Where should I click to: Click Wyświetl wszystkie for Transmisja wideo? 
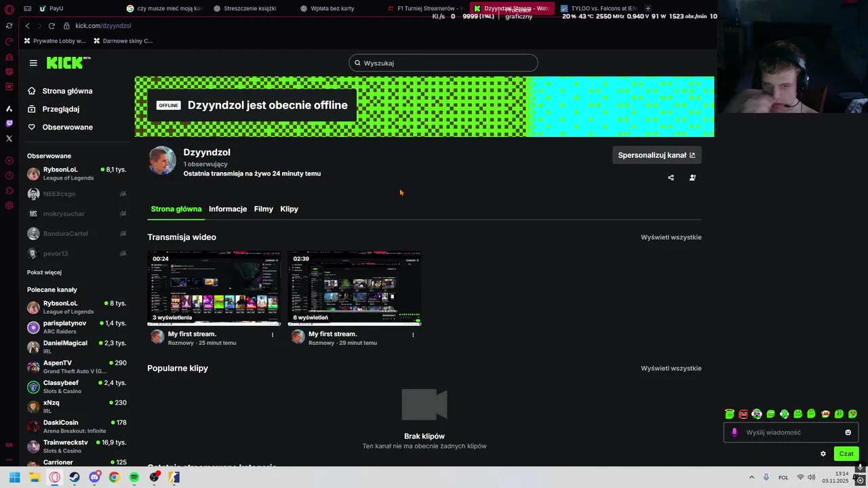click(x=671, y=237)
